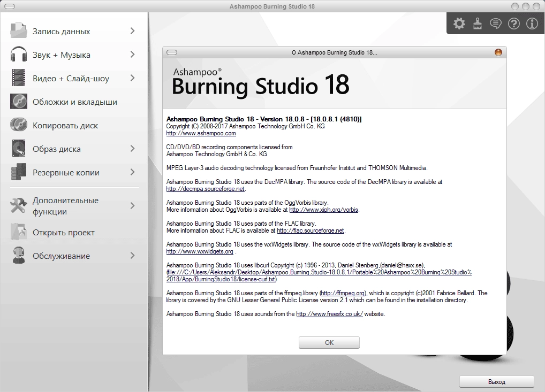Click the pill button in main window title bar
The width and height of the screenshot is (545, 392).
tap(10, 6)
